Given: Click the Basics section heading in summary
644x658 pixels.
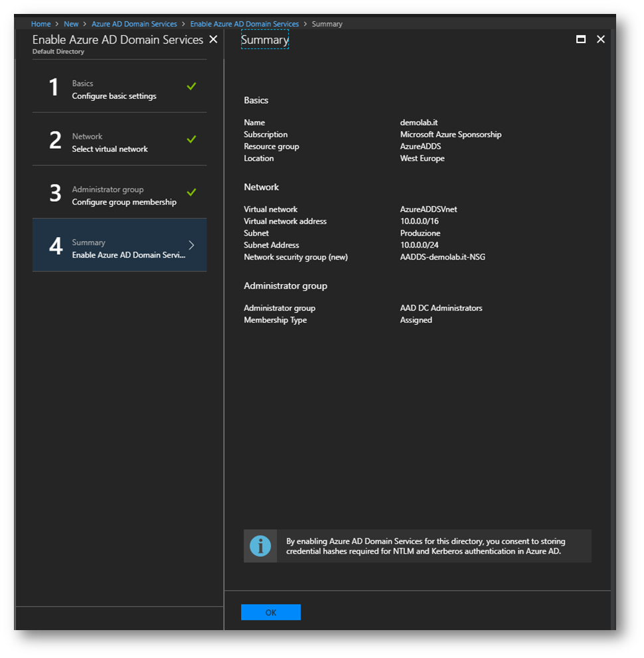Looking at the screenshot, I should pyautogui.click(x=256, y=100).
